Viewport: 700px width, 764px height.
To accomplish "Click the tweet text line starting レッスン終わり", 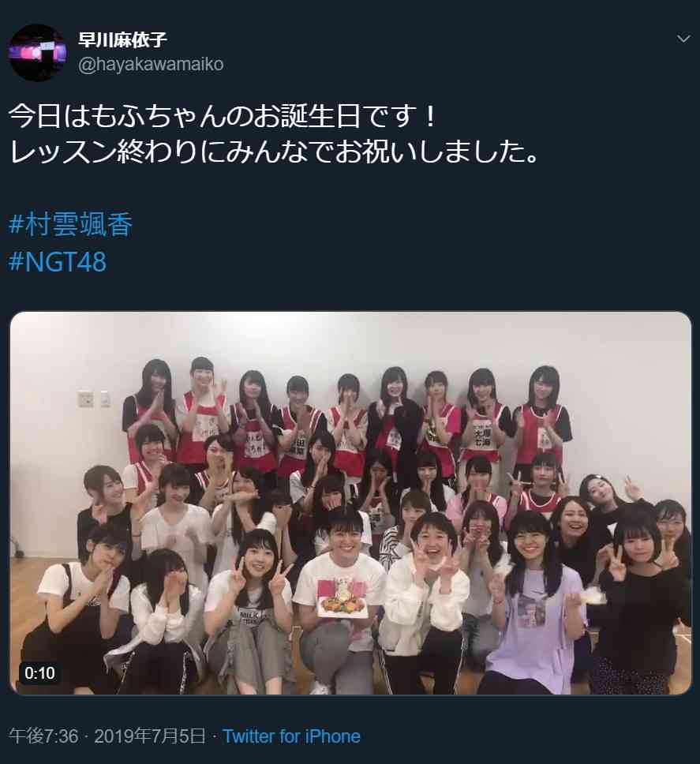I will coord(274,153).
